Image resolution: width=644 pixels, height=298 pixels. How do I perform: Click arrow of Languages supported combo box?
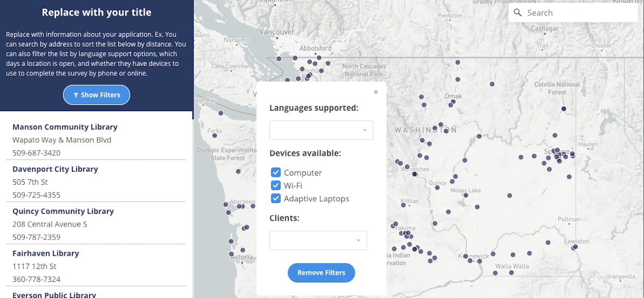(365, 130)
